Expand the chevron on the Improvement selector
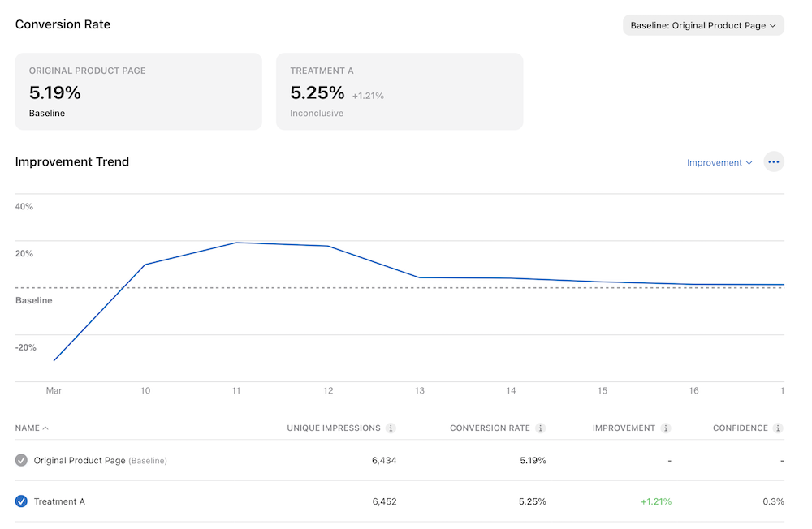This screenshot has height=529, width=812. pos(748,162)
